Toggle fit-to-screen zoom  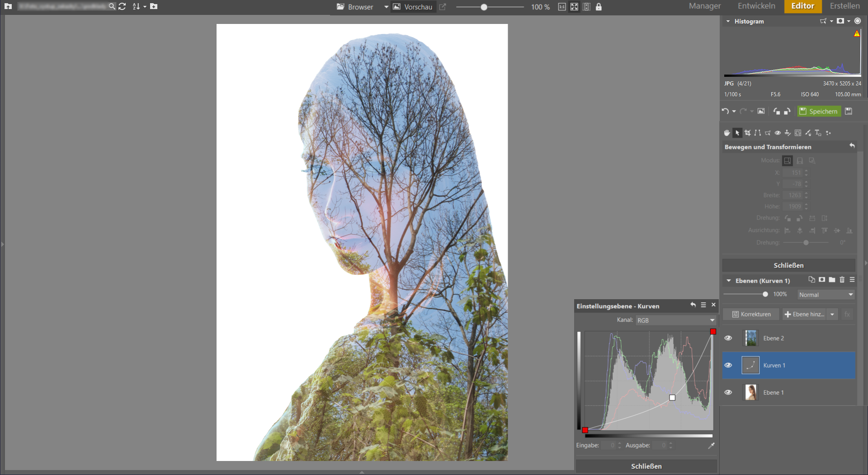[x=574, y=7]
